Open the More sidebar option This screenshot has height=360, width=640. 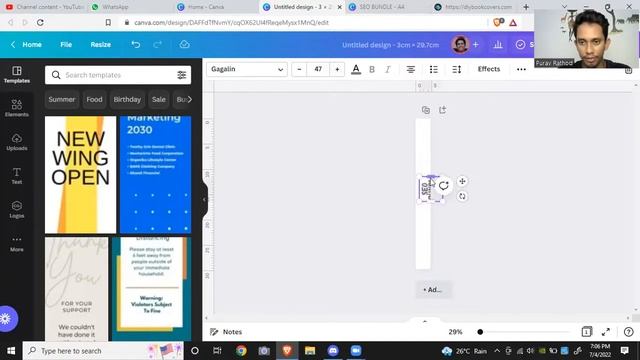(17, 243)
